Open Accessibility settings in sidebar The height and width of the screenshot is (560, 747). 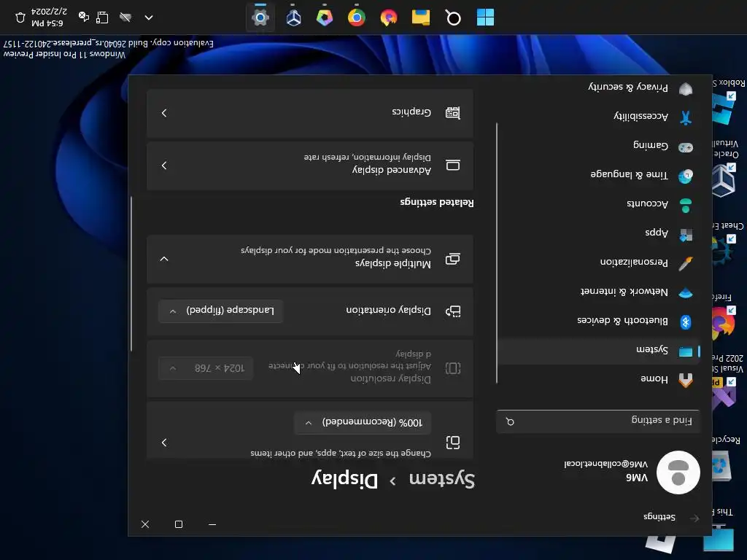point(598,117)
